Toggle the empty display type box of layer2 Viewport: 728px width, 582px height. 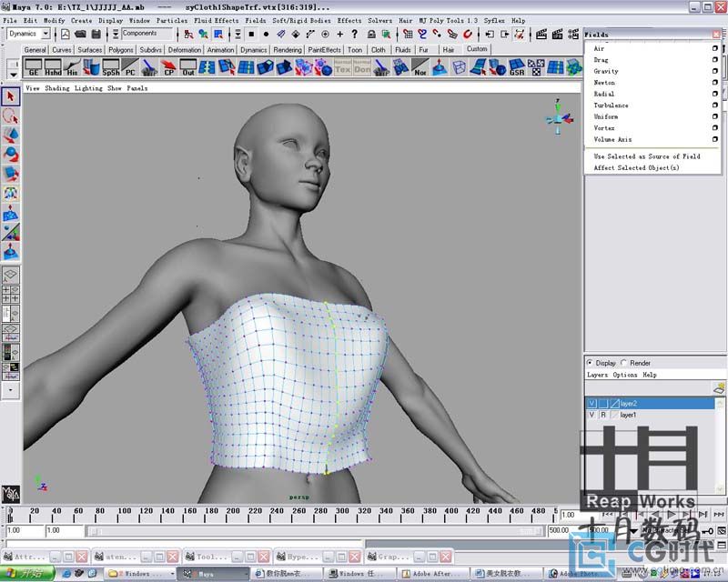tap(603, 404)
